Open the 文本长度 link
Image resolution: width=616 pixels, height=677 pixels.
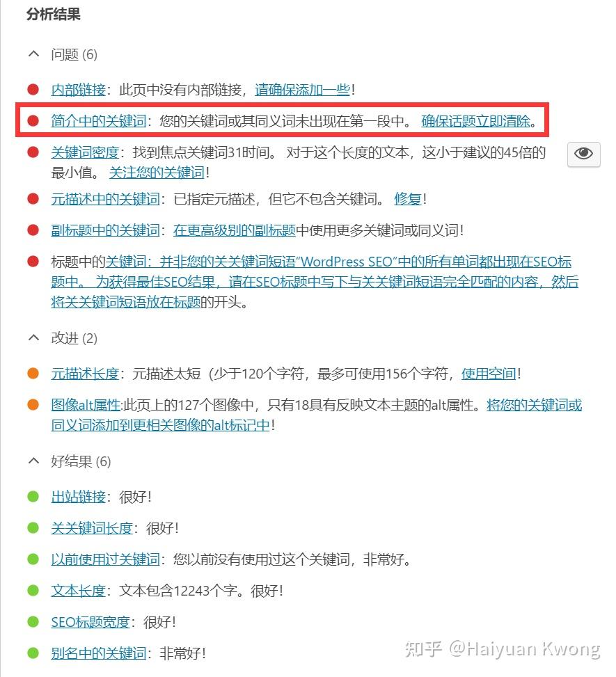[x=78, y=591]
